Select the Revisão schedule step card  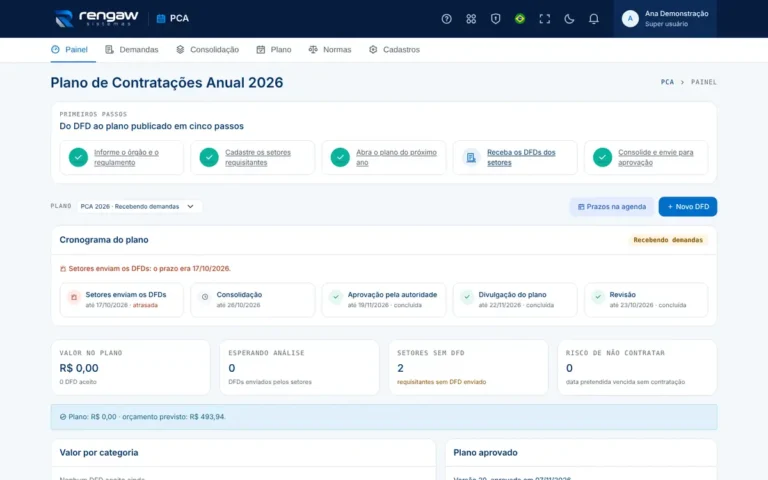click(646, 300)
